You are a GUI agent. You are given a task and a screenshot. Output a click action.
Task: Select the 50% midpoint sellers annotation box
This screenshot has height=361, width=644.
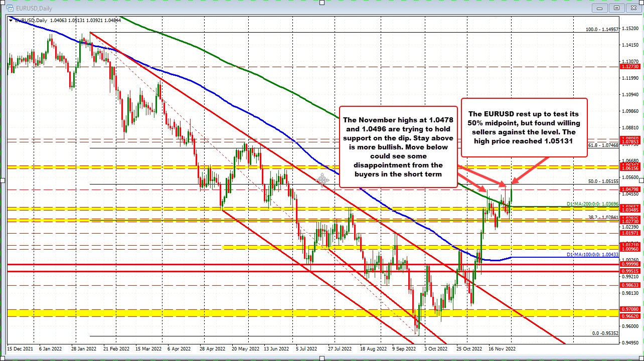coord(524,127)
